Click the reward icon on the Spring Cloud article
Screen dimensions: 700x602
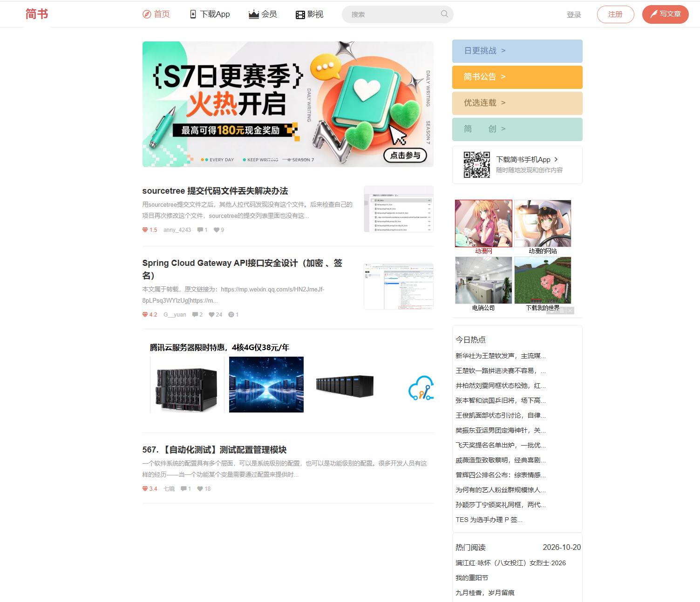tap(231, 314)
